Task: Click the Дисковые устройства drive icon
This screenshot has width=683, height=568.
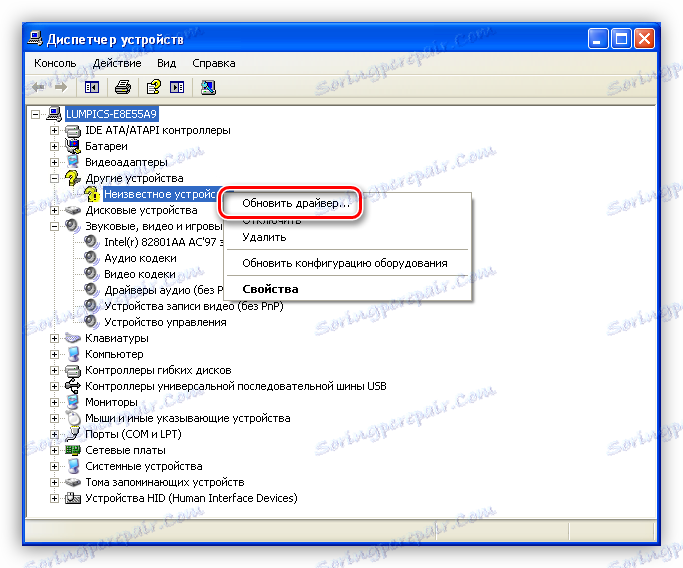Action: pos(73,210)
